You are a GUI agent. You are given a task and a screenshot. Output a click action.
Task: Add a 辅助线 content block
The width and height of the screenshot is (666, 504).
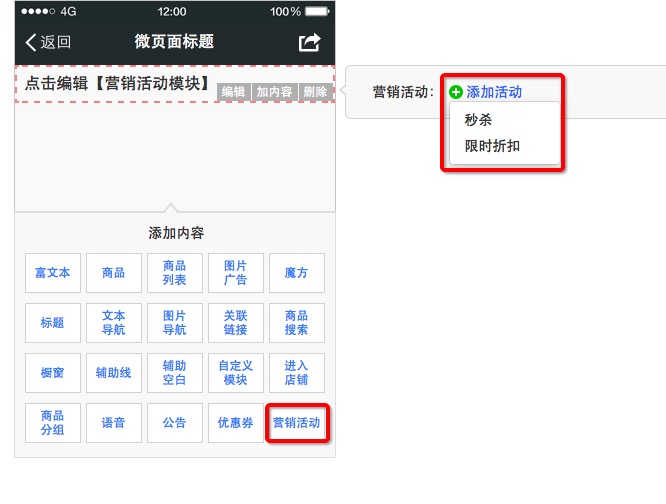[113, 373]
